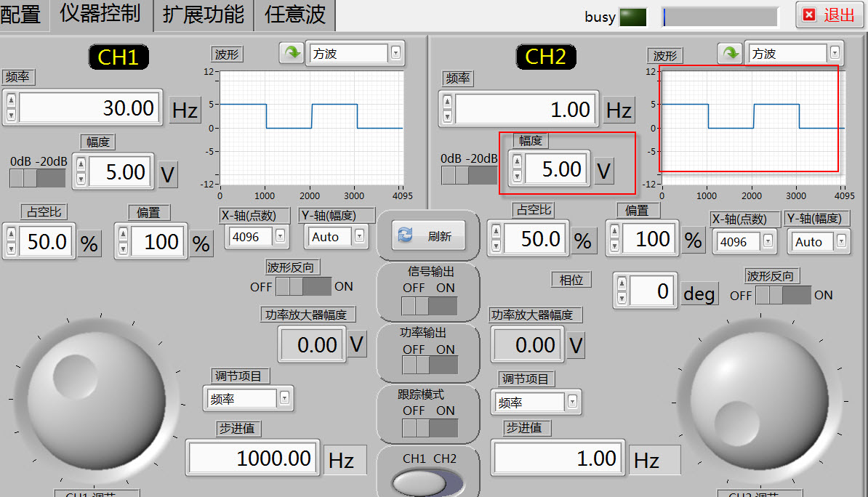868x497 pixels.
Task: Expand CH1 调节项目 dropdown showing 频率
Action: tap(284, 398)
